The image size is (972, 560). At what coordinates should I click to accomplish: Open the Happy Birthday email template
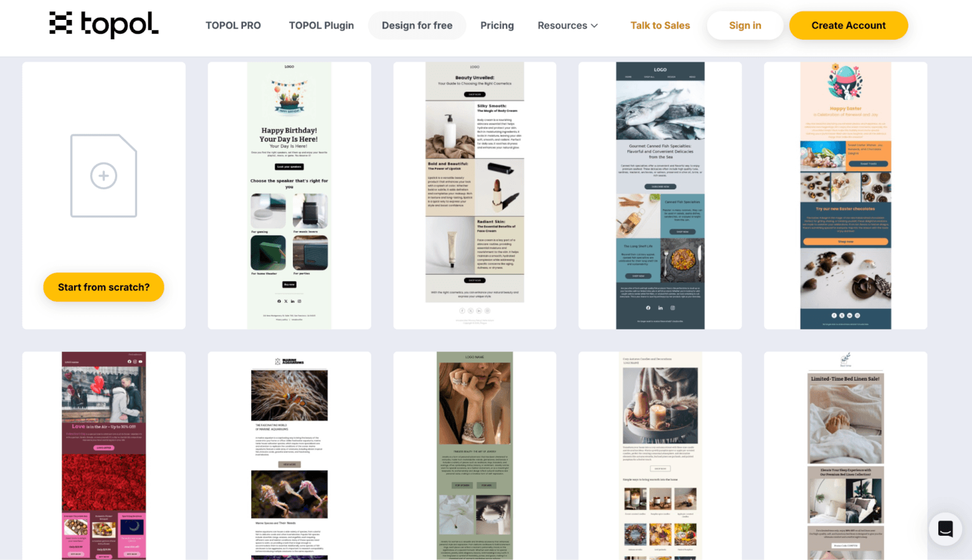coord(289,196)
